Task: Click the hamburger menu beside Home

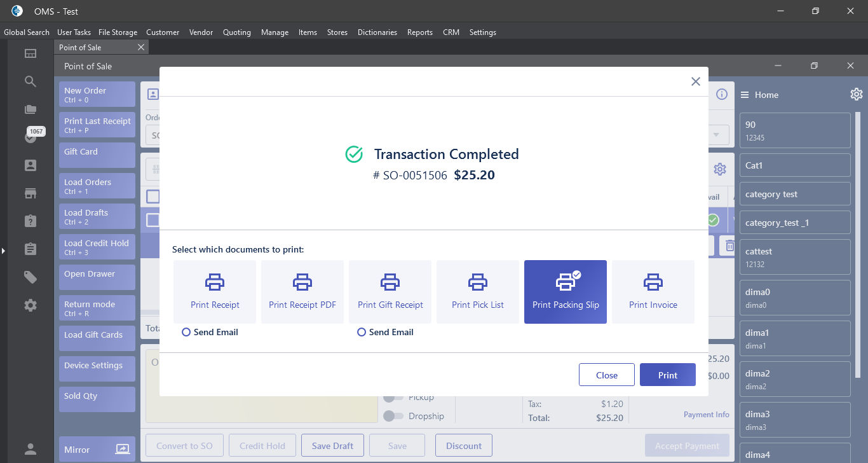Action: (x=745, y=95)
